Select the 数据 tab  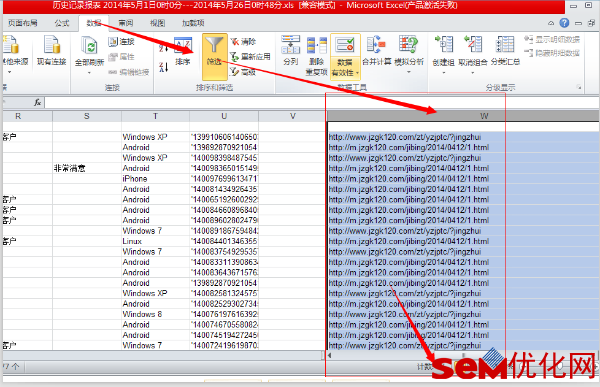[94, 23]
